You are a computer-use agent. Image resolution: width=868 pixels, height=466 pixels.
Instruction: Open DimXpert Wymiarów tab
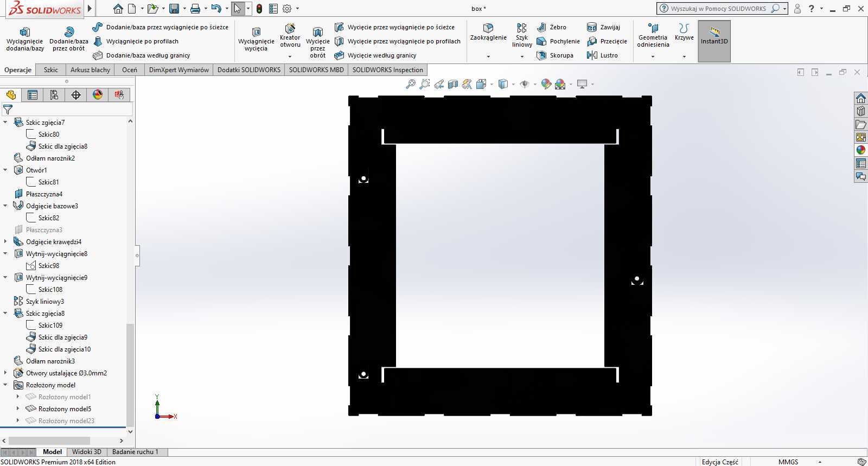[179, 70]
